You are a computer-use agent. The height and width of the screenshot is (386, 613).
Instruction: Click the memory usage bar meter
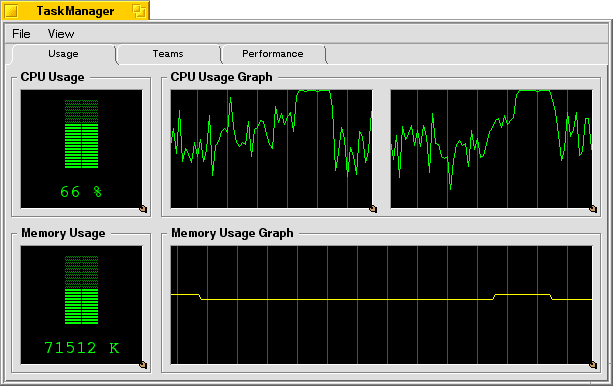(81, 290)
